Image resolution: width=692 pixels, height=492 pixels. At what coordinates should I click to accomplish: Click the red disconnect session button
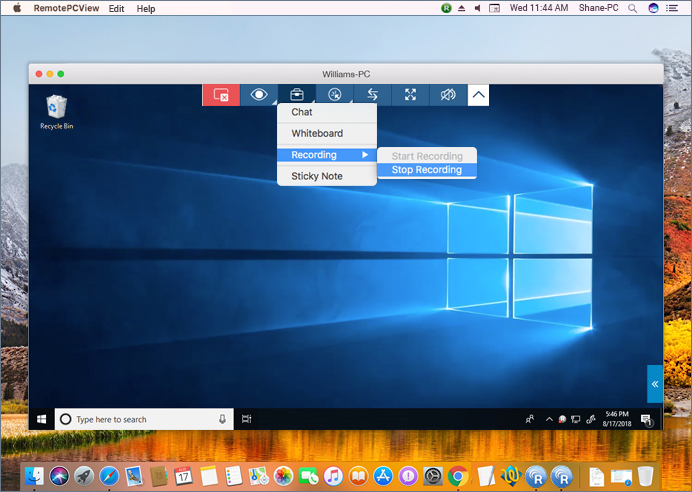(x=221, y=95)
